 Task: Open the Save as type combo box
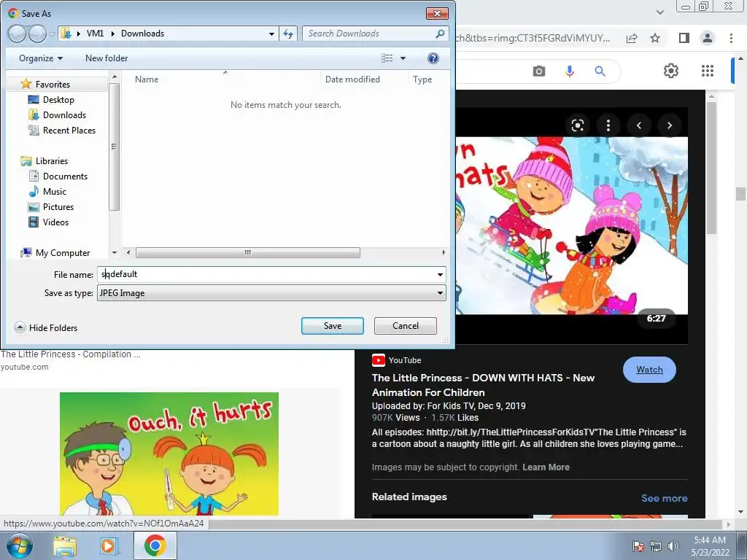point(271,293)
